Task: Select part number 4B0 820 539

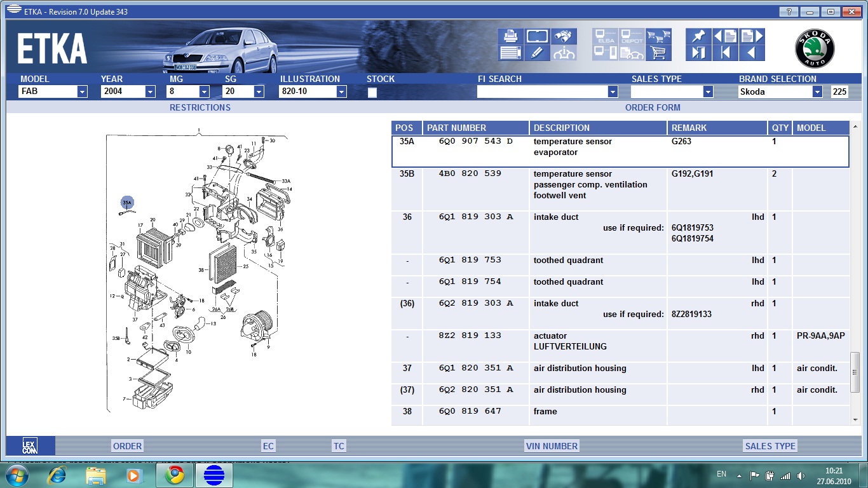Action: point(470,173)
